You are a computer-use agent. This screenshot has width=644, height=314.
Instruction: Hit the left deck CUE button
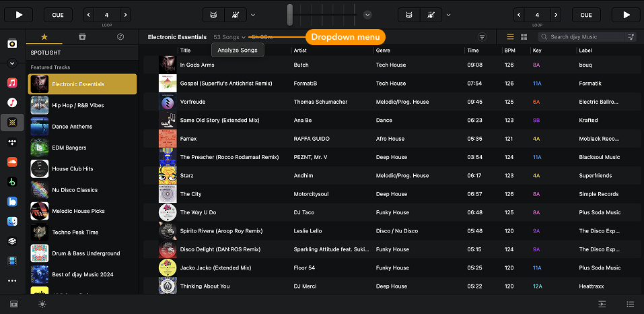tap(58, 15)
